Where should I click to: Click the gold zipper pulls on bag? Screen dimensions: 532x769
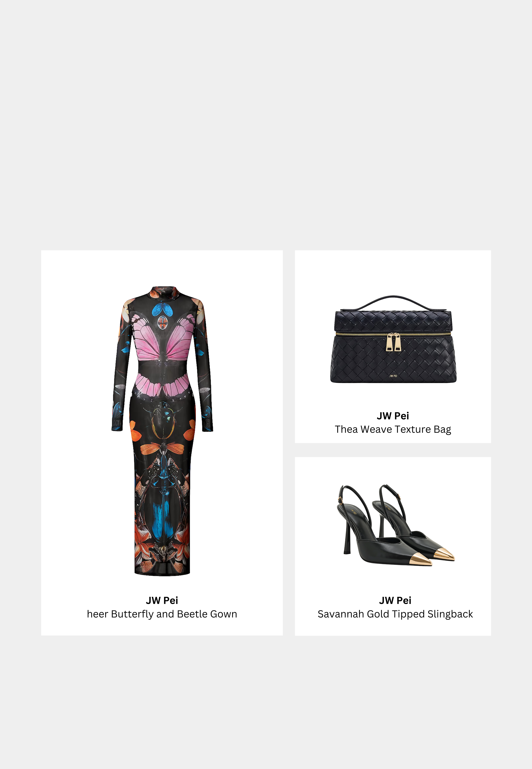coord(393,342)
